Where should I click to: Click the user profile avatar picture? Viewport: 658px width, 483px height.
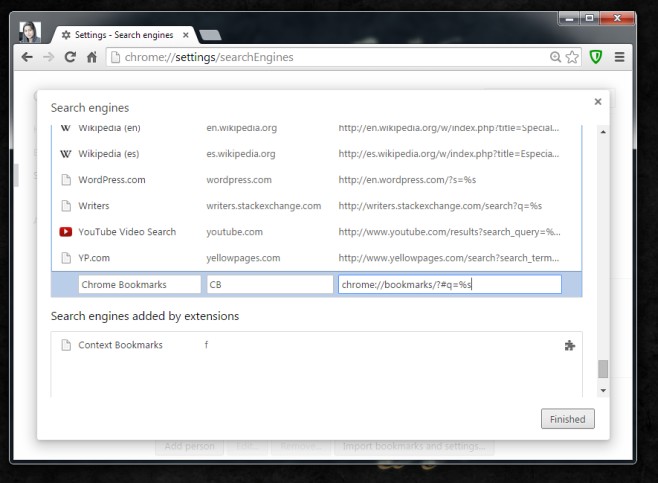[x=30, y=32]
